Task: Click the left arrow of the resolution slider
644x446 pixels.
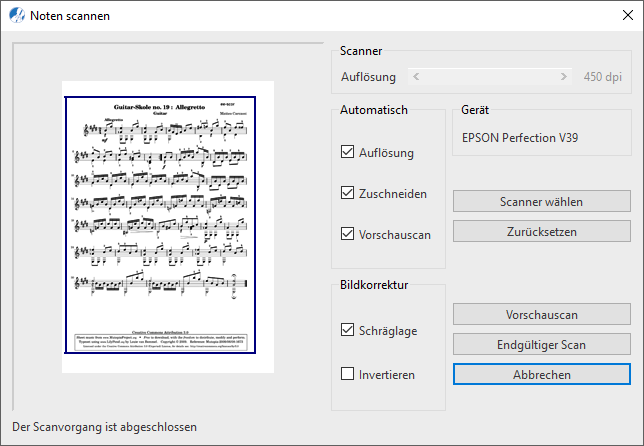Action: coord(416,77)
